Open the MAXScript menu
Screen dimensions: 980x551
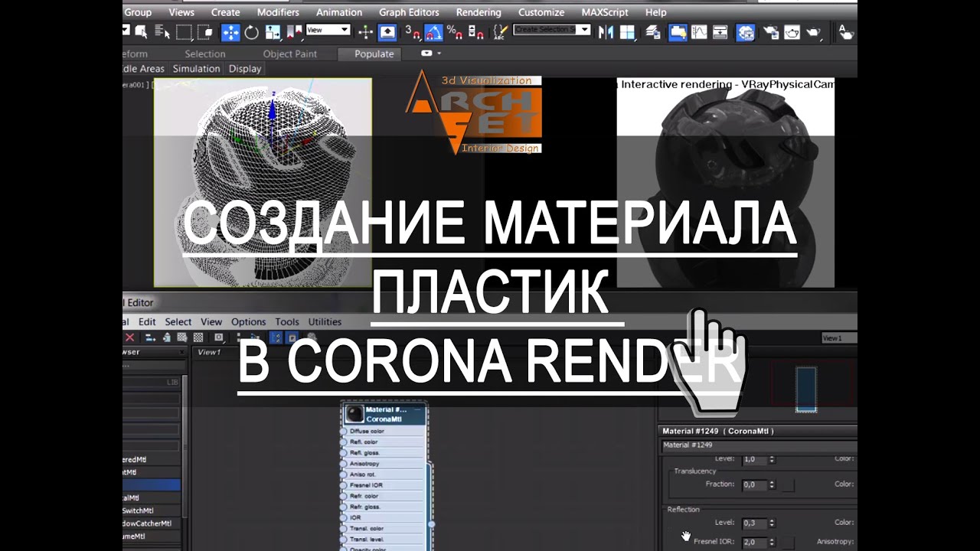tap(606, 12)
